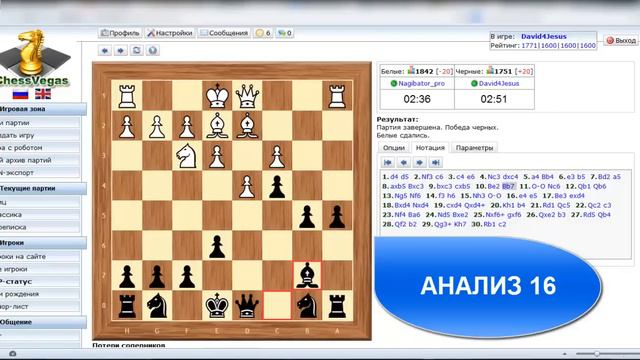Click the Выход logout button
The height and width of the screenshot is (360, 640).
click(x=621, y=40)
